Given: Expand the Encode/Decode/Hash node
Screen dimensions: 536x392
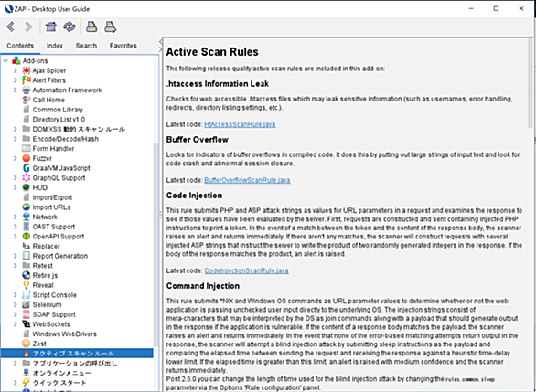Looking at the screenshot, I should [15, 139].
